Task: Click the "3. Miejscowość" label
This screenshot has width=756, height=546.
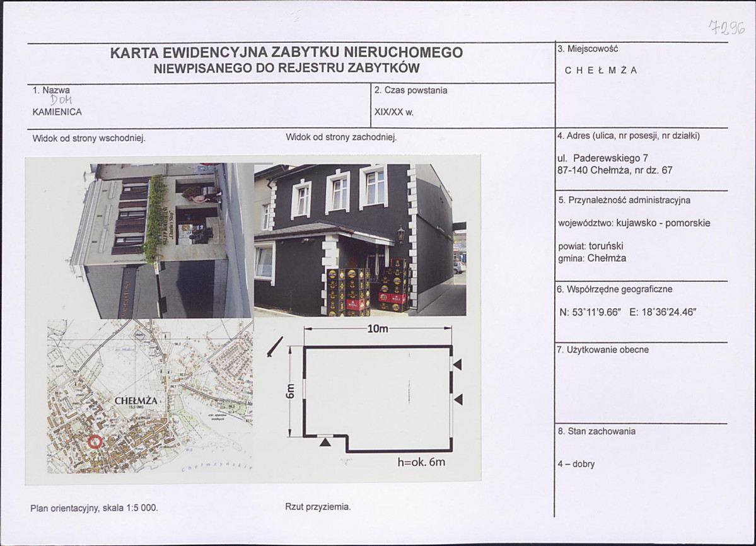Action: [x=588, y=49]
